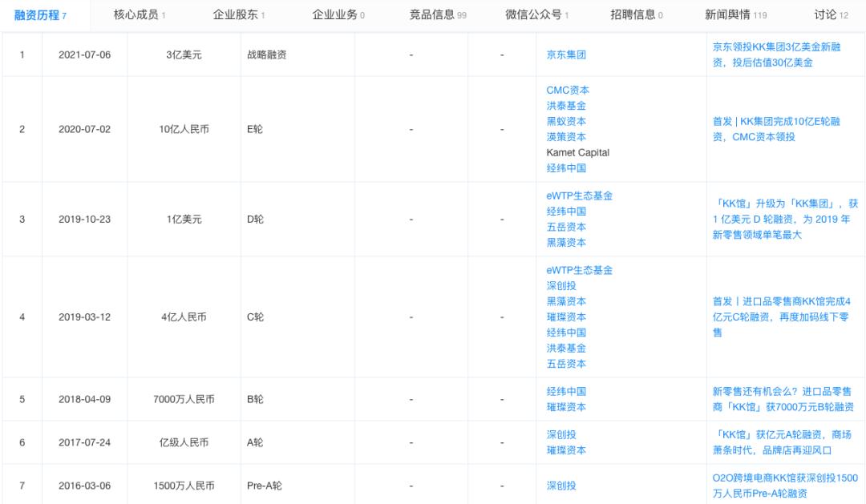Click 璀璨资本 in the C轮 row
This screenshot has height=504, width=866.
click(566, 317)
